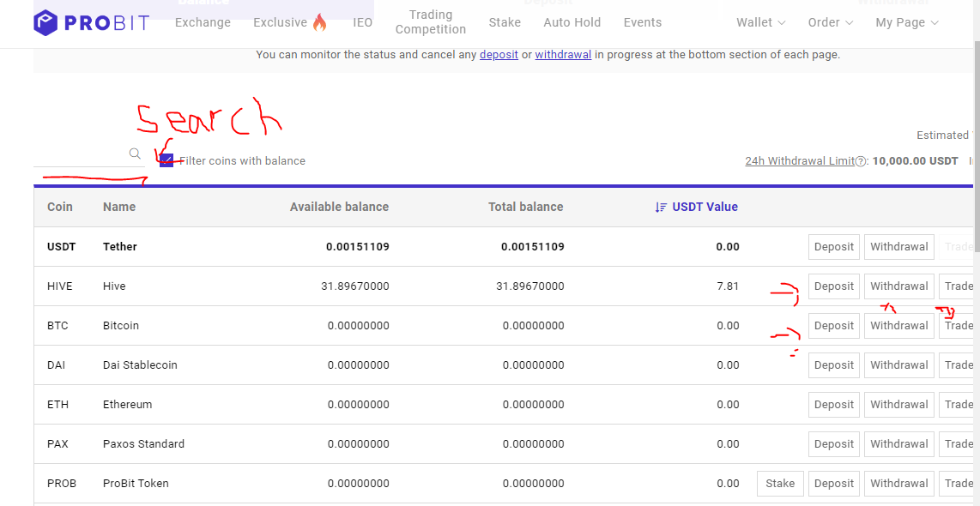Click the Coin column header
Viewport: 980px width, 506px height.
pos(60,207)
